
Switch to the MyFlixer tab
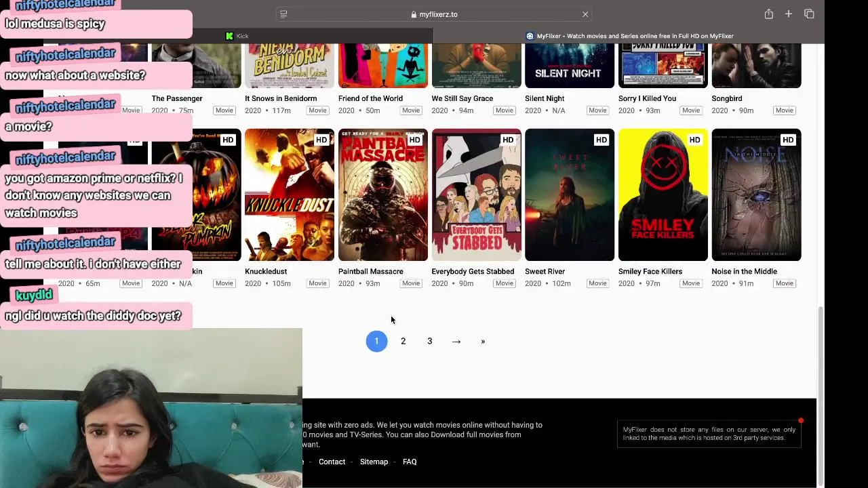(x=629, y=36)
